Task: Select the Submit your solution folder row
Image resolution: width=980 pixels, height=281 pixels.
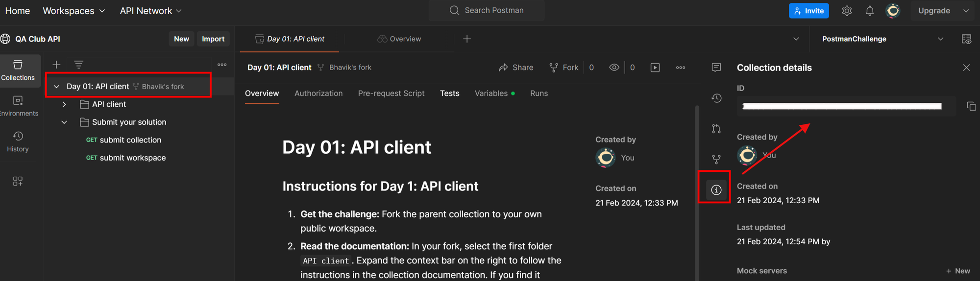Action: click(139, 122)
